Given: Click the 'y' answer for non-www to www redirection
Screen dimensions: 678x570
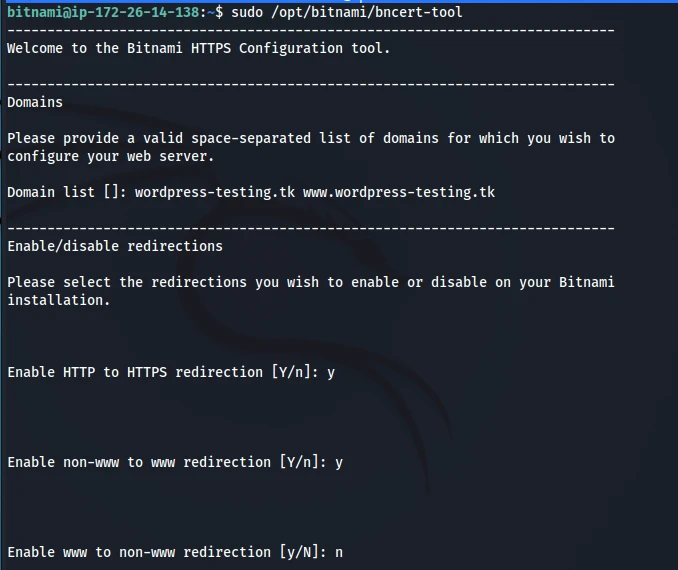Looking at the screenshot, I should 339,462.
